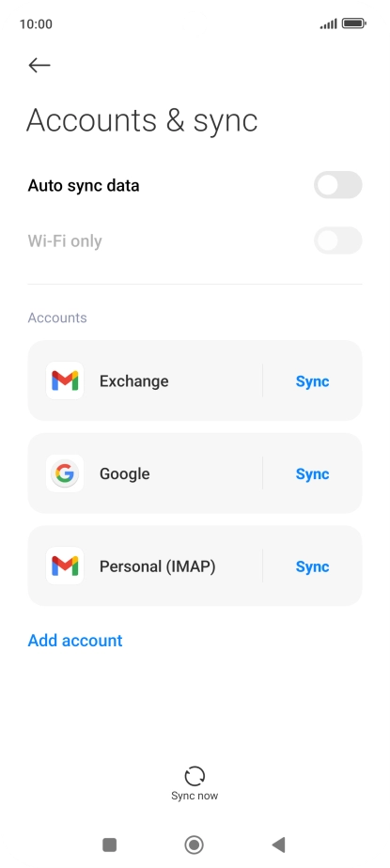Open the Exchange account entry
390x868 pixels.
[x=145, y=380]
